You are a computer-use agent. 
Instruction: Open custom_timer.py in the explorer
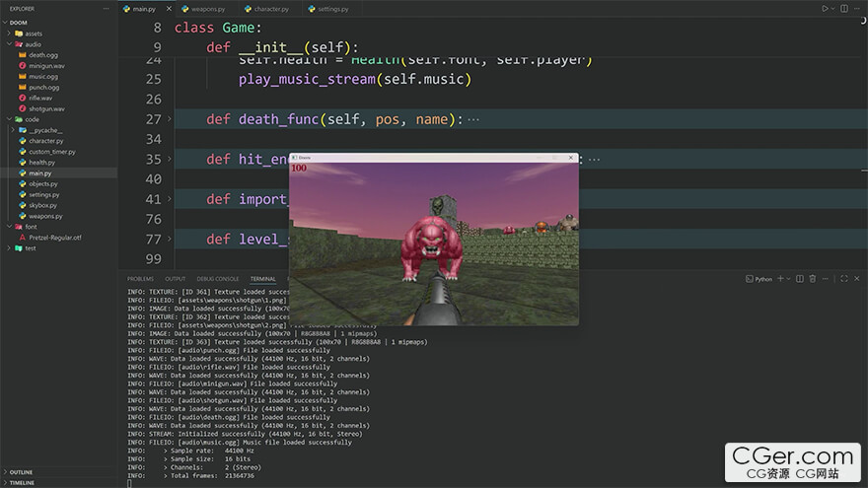[x=52, y=152]
